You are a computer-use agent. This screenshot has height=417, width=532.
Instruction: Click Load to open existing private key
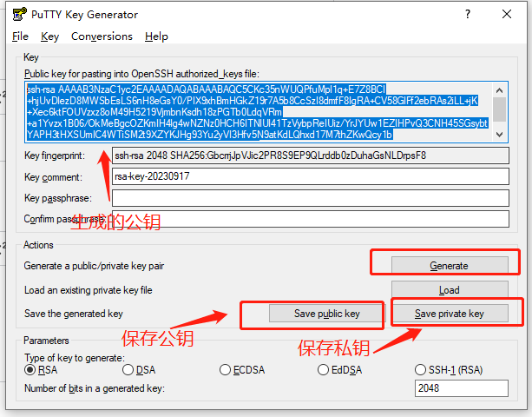point(449,290)
